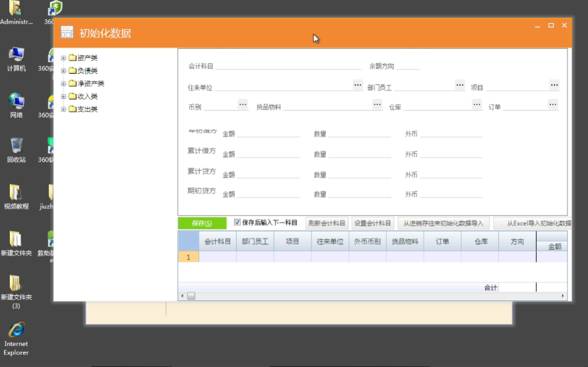Click the 刷新会计科目 button
The width and height of the screenshot is (588, 367).
(x=327, y=224)
